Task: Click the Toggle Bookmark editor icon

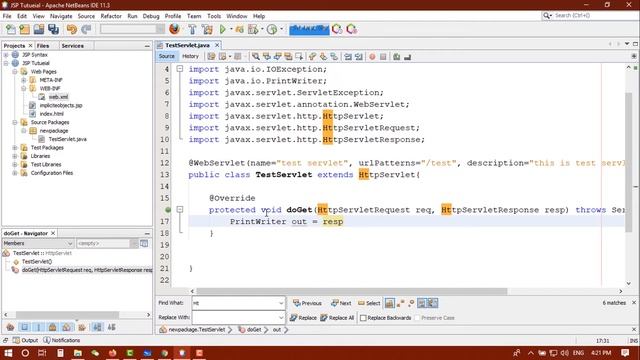Action: (x=334, y=56)
